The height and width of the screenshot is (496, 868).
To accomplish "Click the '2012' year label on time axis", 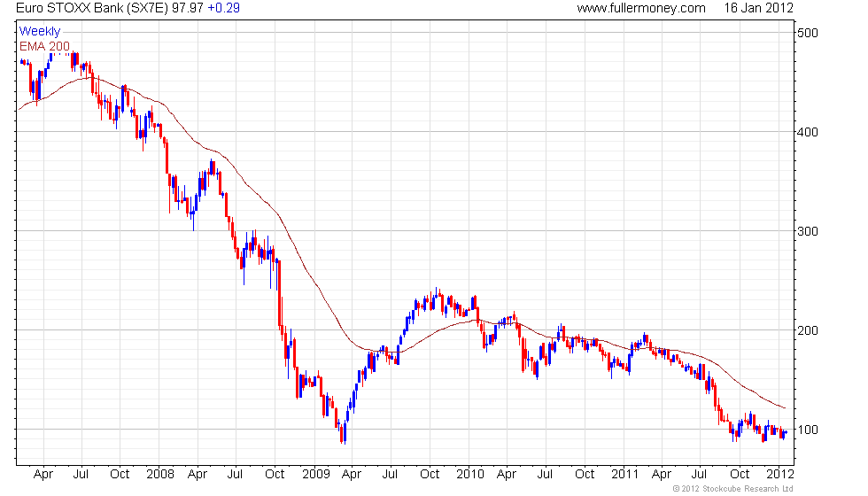I will pos(780,475).
